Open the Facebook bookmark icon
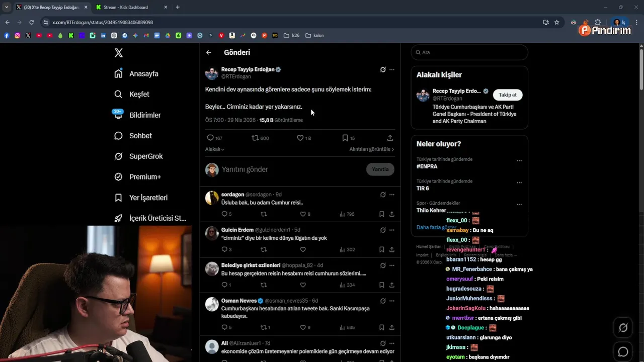The image size is (644, 362). coord(7,35)
